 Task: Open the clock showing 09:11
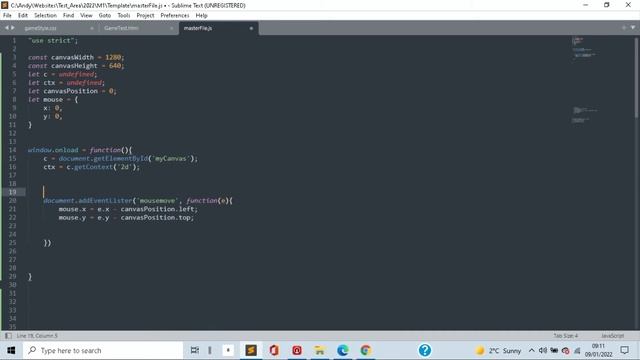[x=598, y=350]
